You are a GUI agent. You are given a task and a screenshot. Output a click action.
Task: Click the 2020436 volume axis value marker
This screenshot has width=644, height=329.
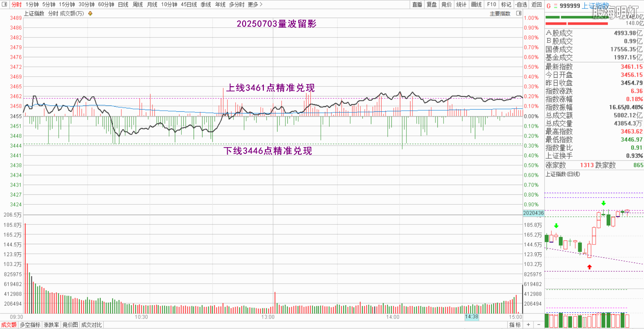pyautogui.click(x=534, y=213)
